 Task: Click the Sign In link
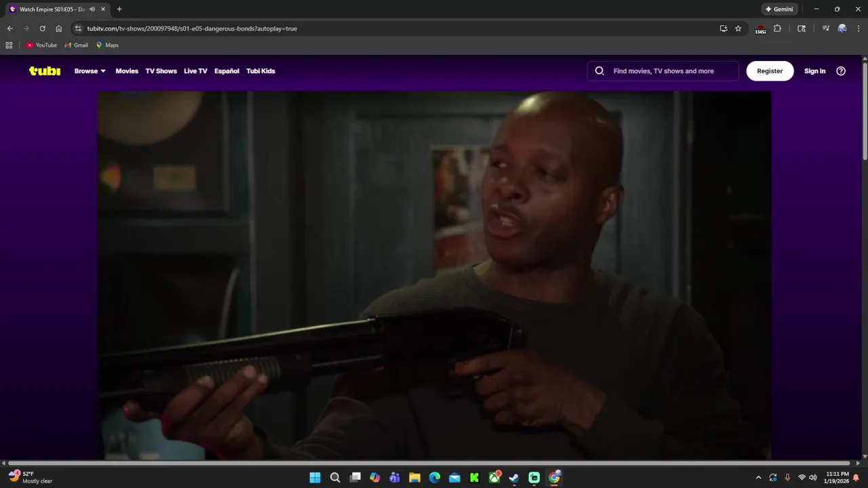[814, 71]
